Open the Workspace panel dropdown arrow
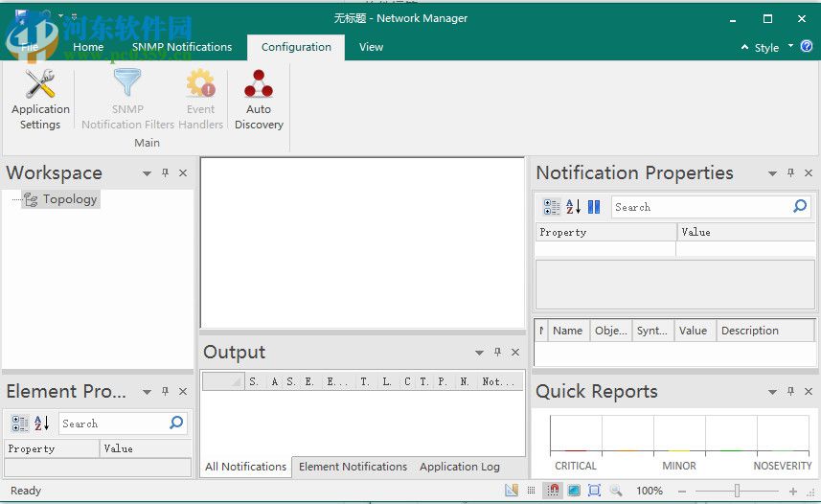 (x=147, y=173)
